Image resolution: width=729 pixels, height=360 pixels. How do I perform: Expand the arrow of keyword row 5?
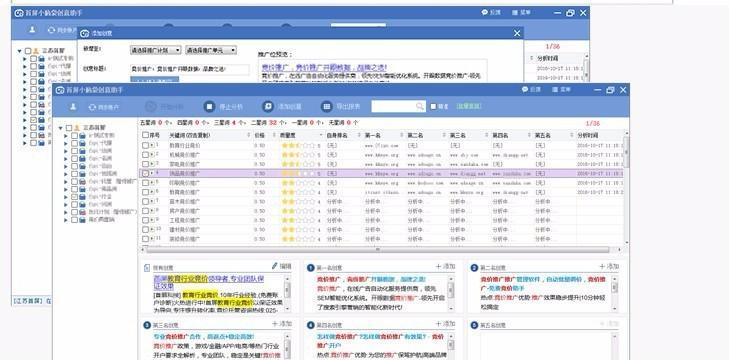click(152, 182)
